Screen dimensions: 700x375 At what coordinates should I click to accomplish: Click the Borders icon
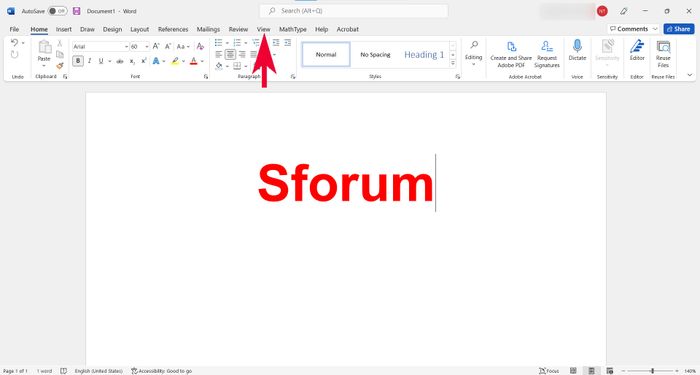pyautogui.click(x=237, y=66)
